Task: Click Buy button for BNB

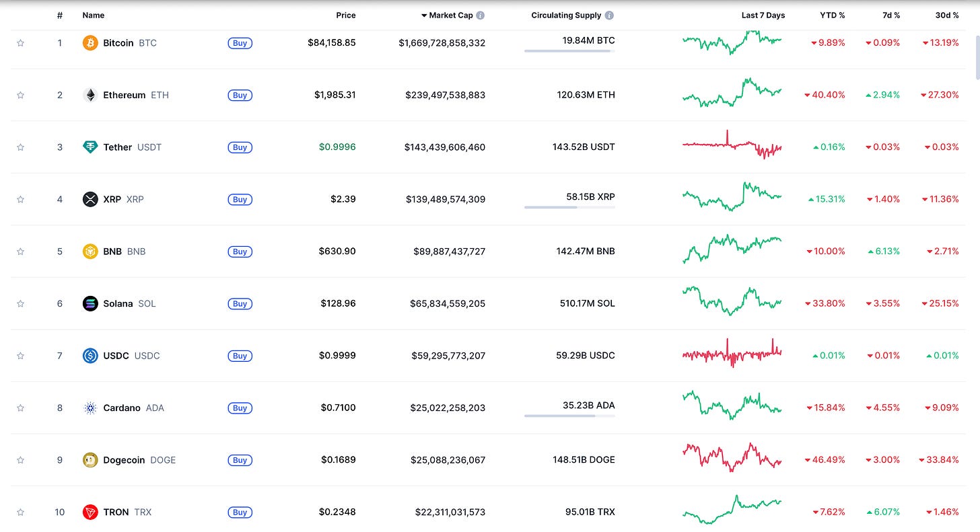Action: tap(240, 252)
